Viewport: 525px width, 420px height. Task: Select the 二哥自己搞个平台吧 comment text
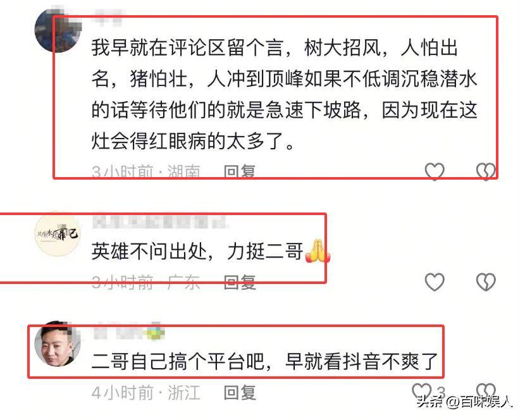[x=264, y=362]
